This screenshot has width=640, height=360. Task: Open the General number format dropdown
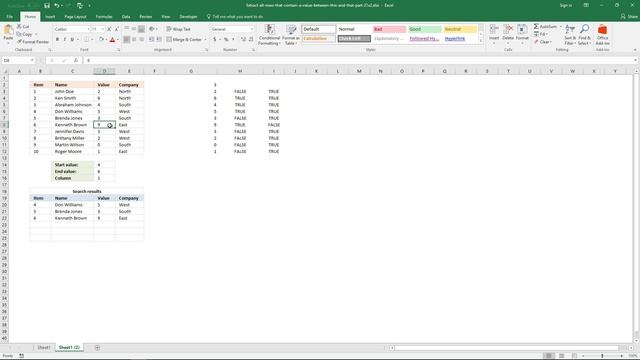click(252, 29)
